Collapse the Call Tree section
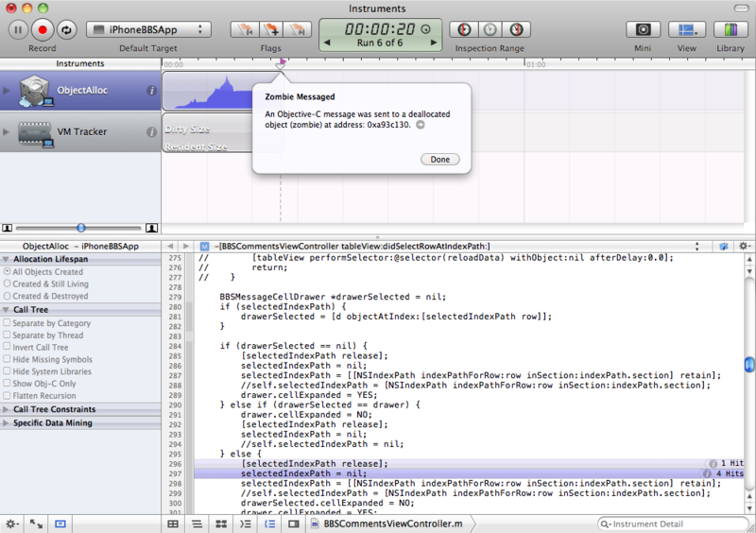The image size is (756, 533). tap(6, 310)
